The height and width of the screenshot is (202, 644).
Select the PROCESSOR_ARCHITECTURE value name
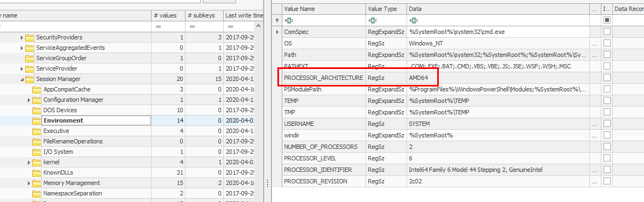323,78
